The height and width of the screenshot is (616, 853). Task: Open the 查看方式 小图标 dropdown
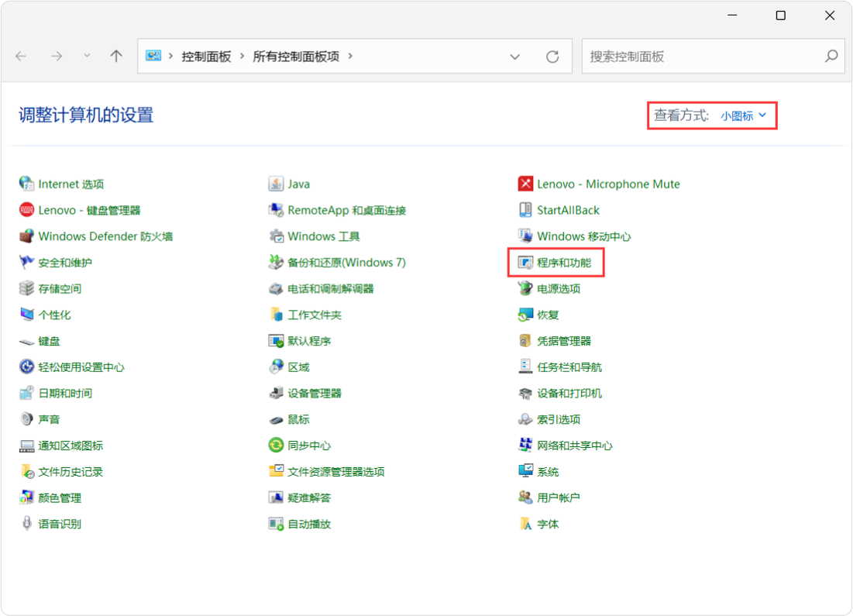pyautogui.click(x=743, y=115)
